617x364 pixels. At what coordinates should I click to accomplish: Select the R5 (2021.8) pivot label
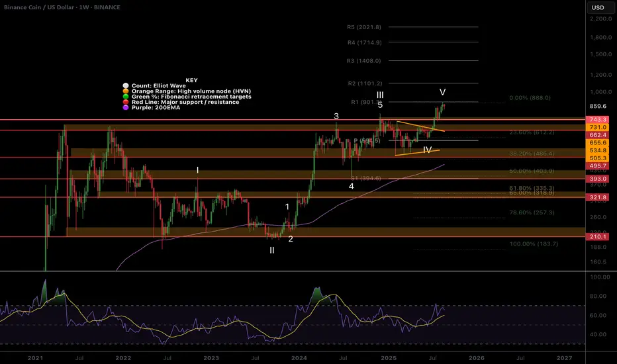[x=364, y=27]
